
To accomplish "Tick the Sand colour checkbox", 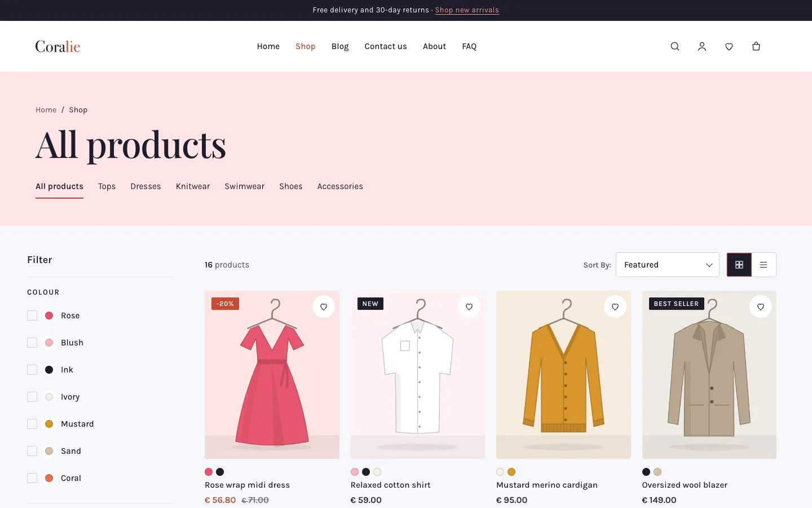I will point(32,451).
